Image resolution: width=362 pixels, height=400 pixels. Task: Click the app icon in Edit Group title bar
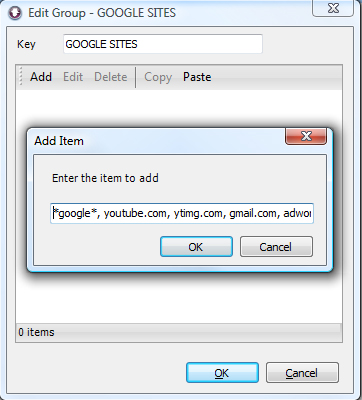[14, 13]
